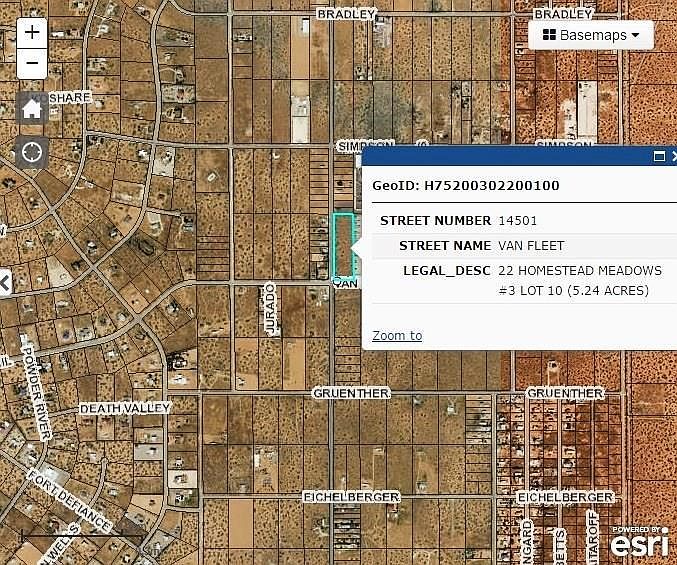Click the VAN FLEET street name value
The height and width of the screenshot is (565, 677).
point(531,246)
